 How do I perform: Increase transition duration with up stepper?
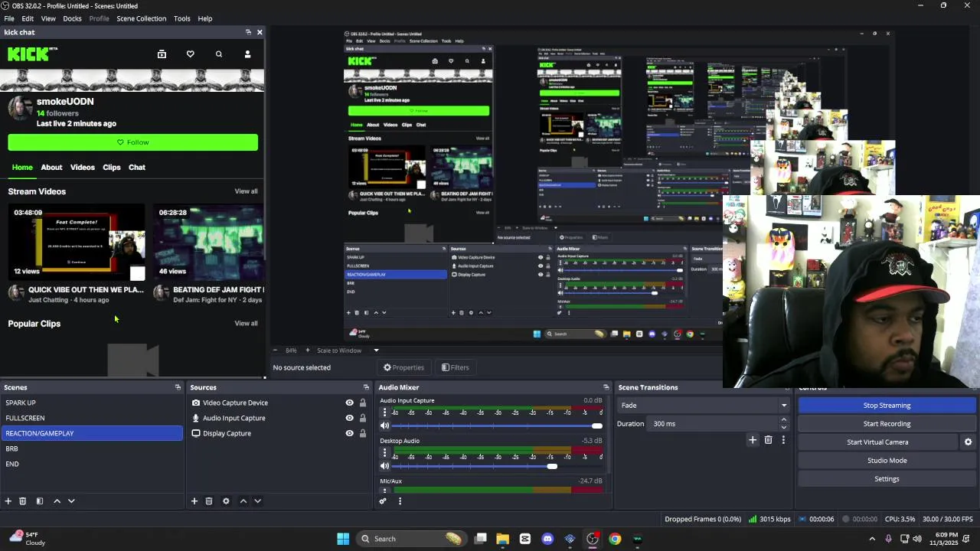click(x=783, y=420)
